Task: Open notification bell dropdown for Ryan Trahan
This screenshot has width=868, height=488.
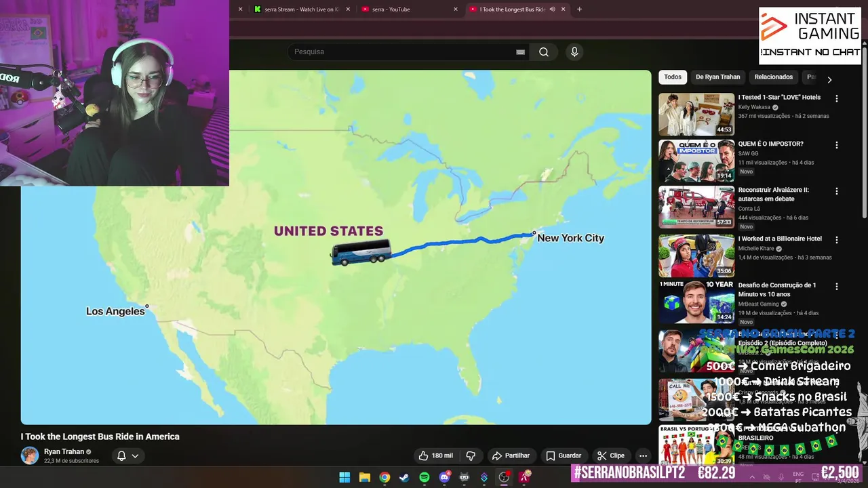Action: click(127, 455)
